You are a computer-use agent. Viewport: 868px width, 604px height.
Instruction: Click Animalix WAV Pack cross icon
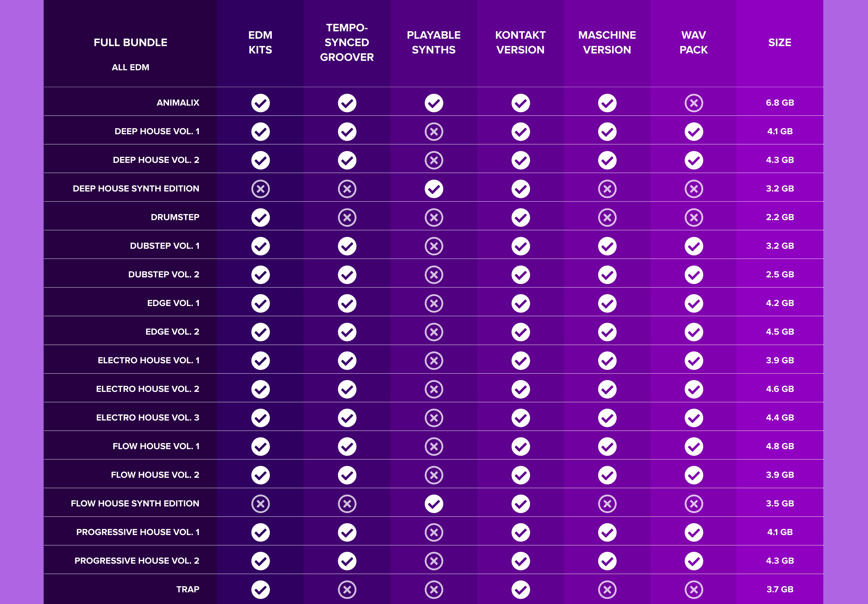tap(694, 103)
